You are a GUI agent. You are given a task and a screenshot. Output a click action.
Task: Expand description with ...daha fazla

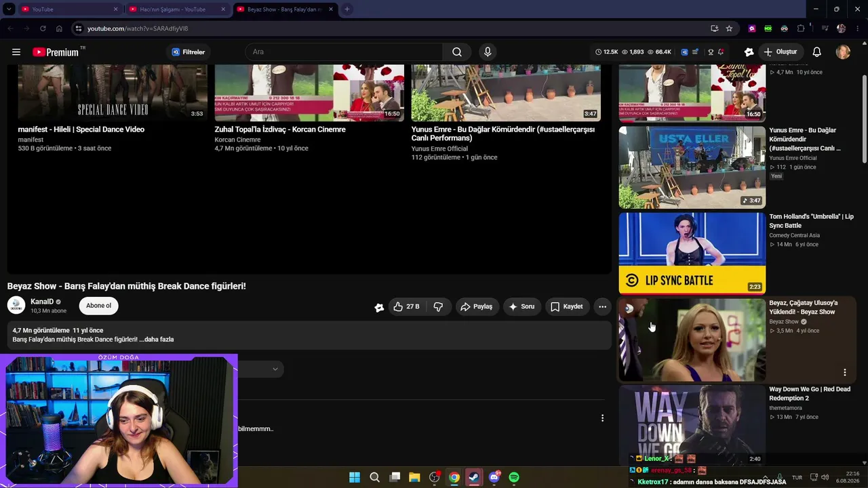pos(157,340)
